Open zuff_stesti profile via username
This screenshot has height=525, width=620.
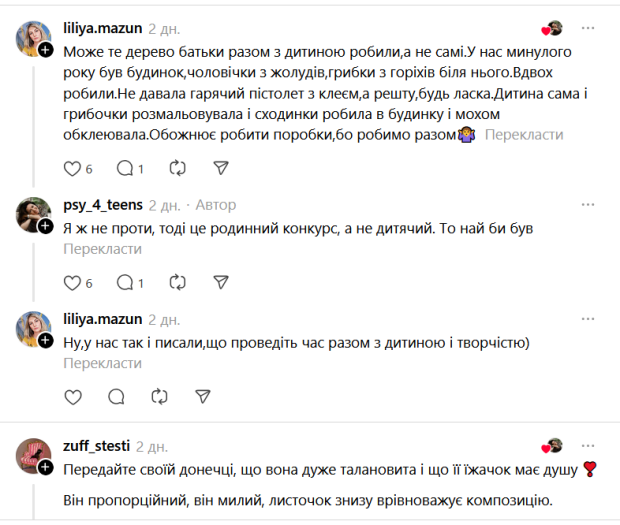[x=96, y=446]
